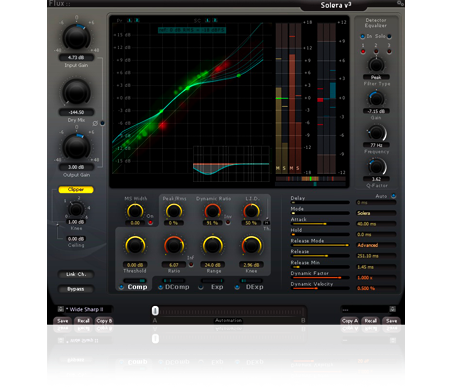Click the phase invert symbol near Dry Mix

click(95, 124)
